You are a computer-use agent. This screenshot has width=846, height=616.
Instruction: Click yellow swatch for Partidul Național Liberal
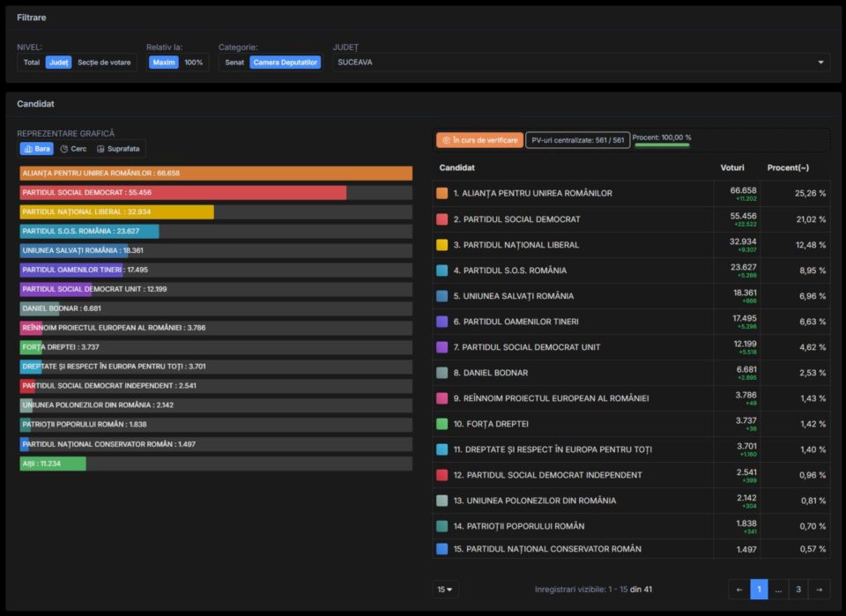(x=442, y=244)
